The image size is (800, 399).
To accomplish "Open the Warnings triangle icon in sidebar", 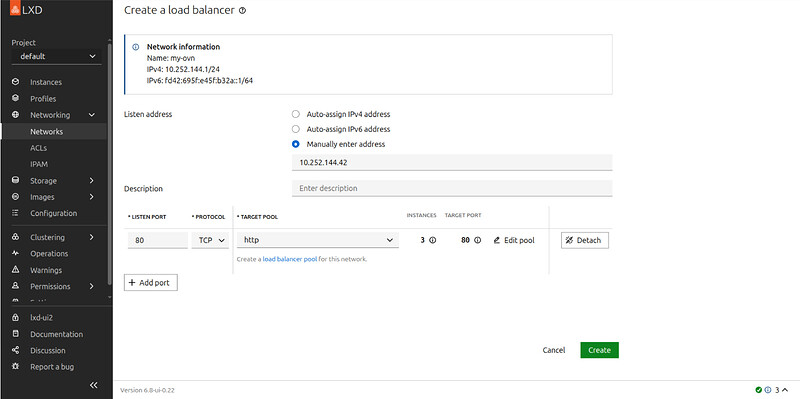I will pos(15,269).
